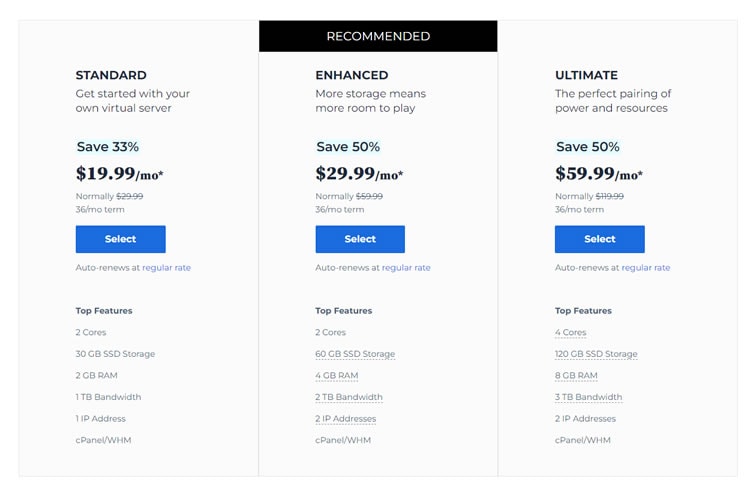Click the $29.99/mo Enhanced price
The height and width of the screenshot is (490, 750).
(359, 173)
